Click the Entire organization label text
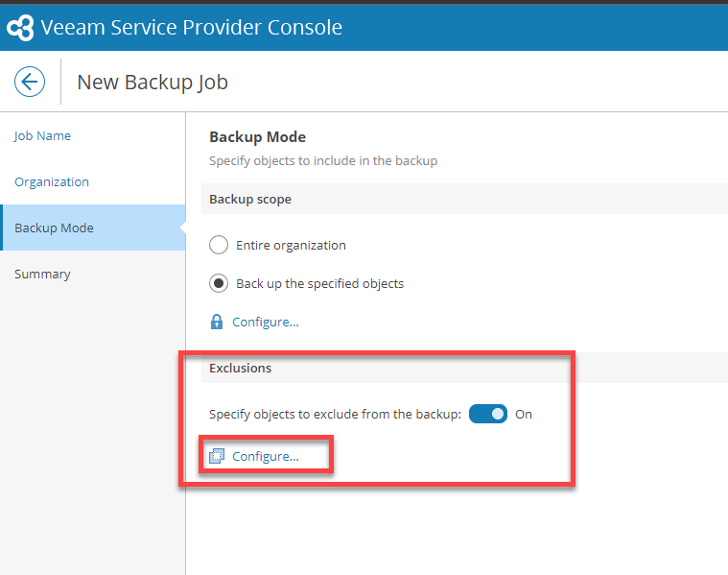 tap(291, 245)
